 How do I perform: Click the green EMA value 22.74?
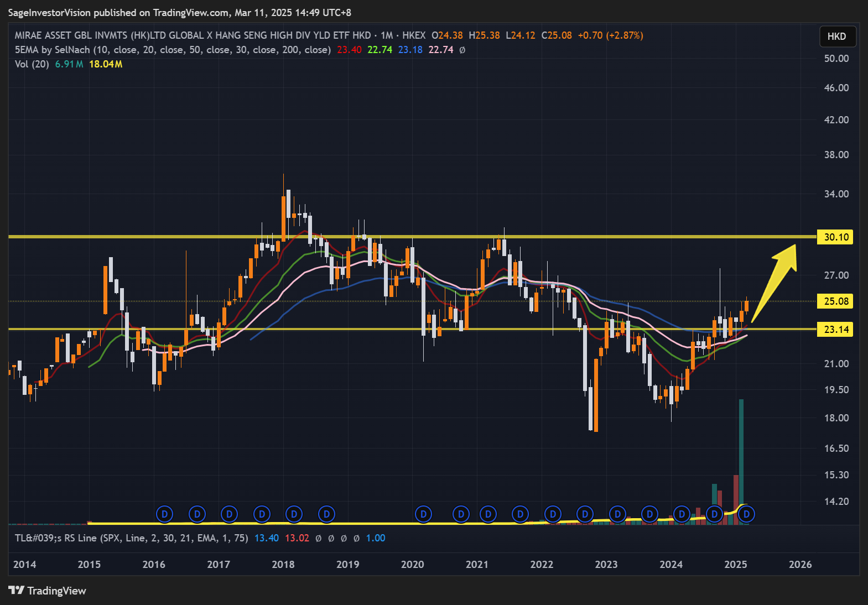coord(380,50)
